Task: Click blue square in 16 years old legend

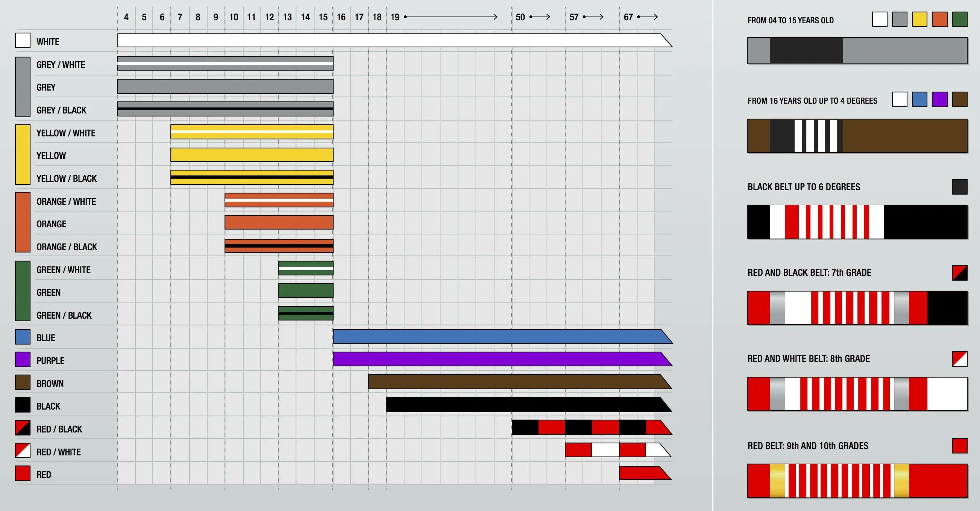Action: 920,100
